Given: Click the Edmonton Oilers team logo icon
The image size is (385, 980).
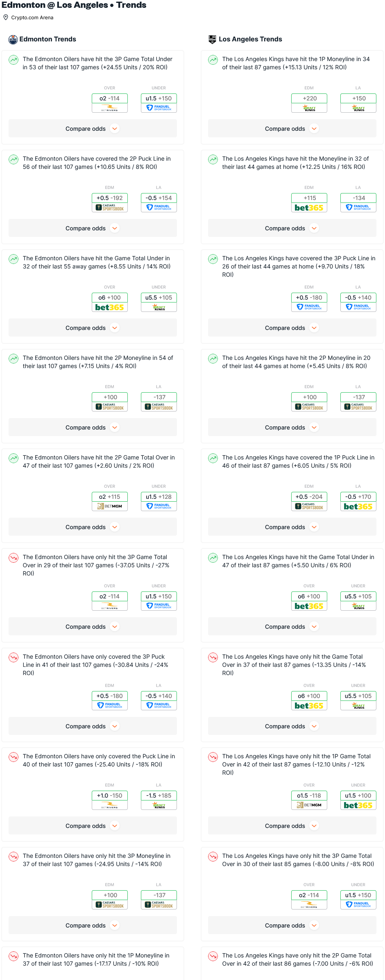Looking at the screenshot, I should click(13, 39).
